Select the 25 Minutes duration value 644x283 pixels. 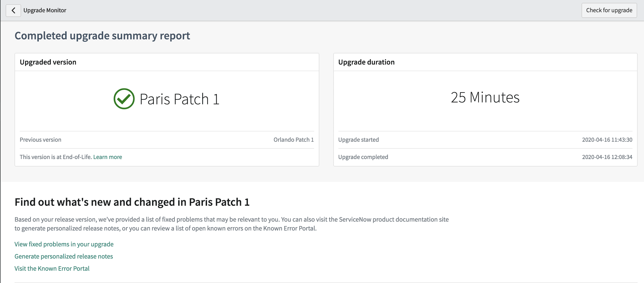485,98
